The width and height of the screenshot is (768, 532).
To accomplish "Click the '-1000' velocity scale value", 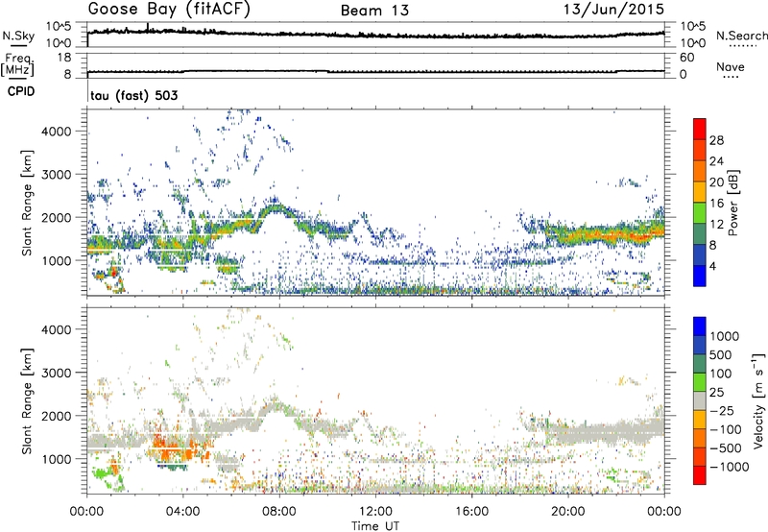I will point(729,467).
